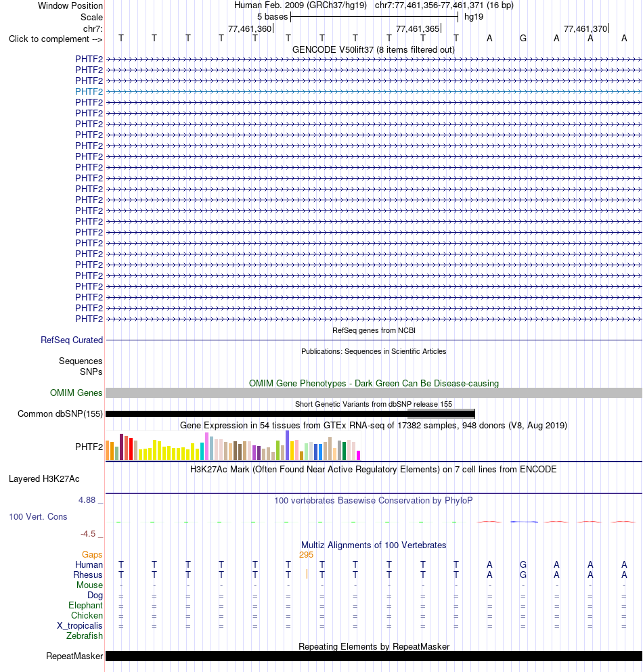Click coordinate text chr7:77,461,356-77,461,371 (16 bp)
Viewport: 643px width, 672px height.
click(444, 5)
